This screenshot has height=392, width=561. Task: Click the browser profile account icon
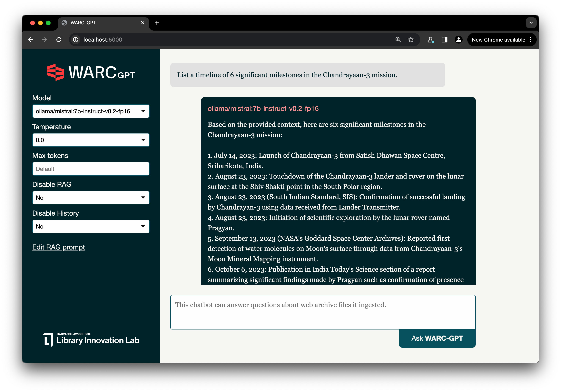(x=459, y=40)
